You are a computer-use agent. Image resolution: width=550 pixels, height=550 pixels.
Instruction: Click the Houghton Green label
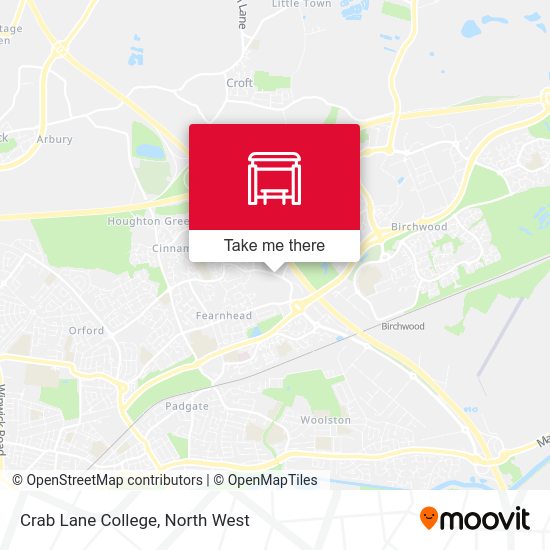(x=148, y=221)
